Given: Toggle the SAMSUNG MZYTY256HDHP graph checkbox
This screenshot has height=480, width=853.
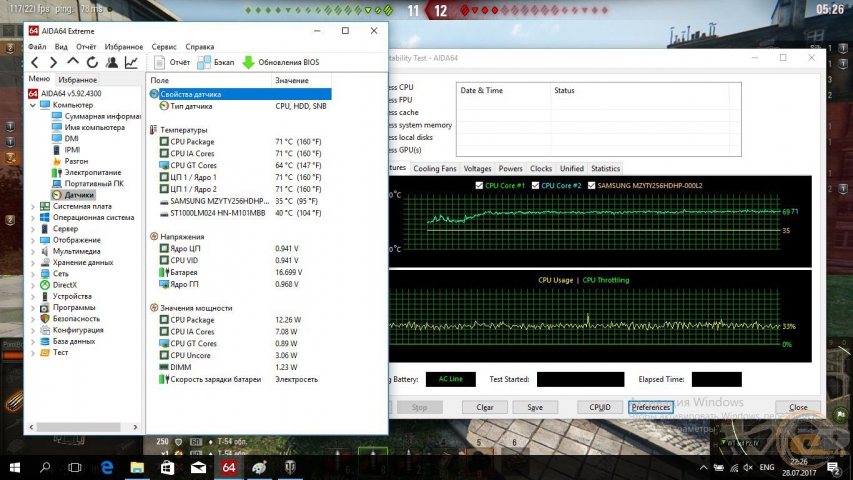Looking at the screenshot, I should [591, 186].
